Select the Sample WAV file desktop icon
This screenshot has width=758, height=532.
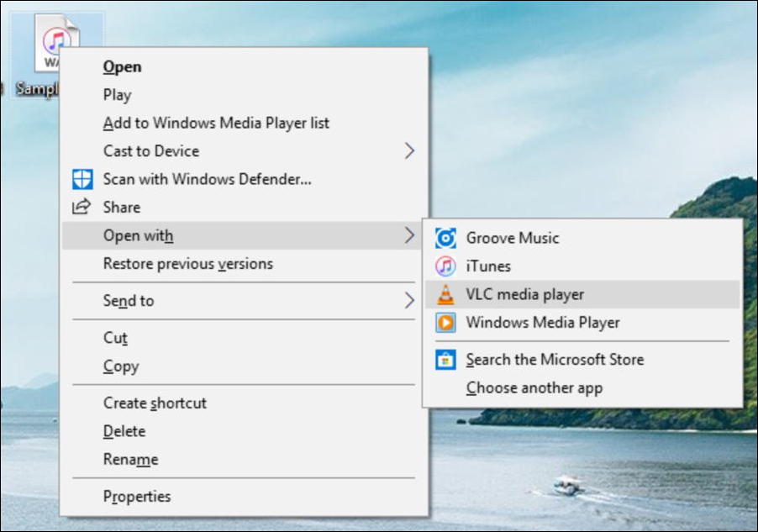(x=56, y=55)
